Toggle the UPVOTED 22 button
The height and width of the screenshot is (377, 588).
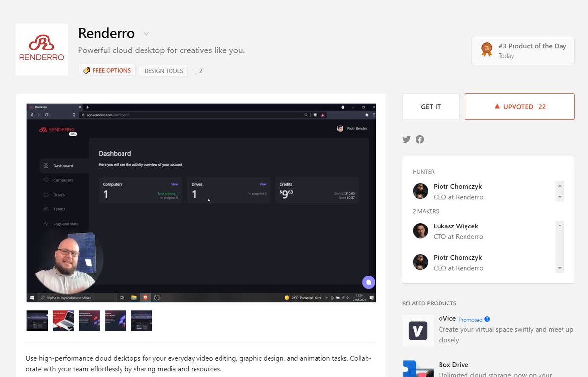coord(519,107)
